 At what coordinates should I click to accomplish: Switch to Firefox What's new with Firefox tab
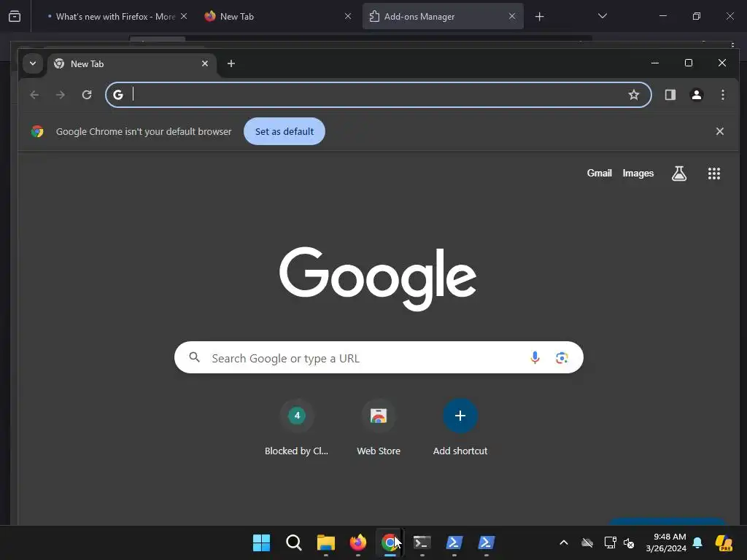[x=116, y=17]
